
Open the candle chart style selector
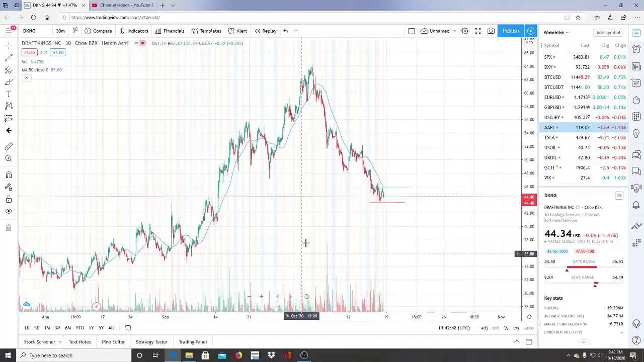tap(74, 31)
